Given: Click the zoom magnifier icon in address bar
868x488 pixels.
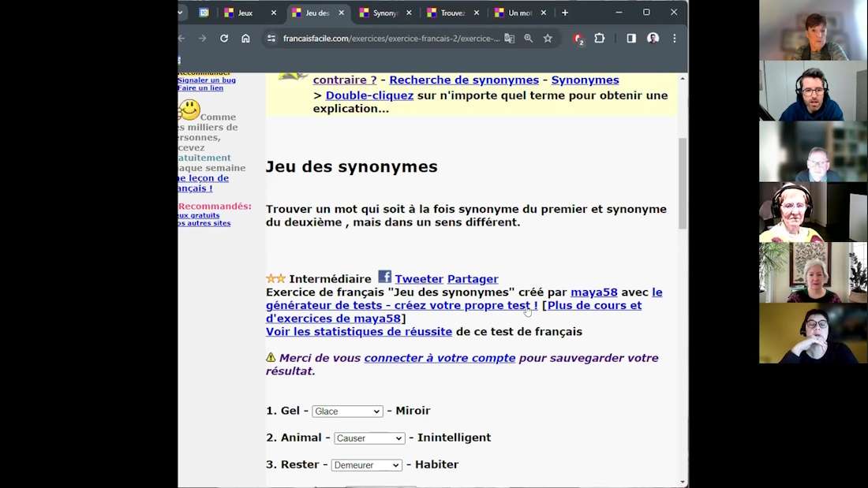Looking at the screenshot, I should [529, 38].
